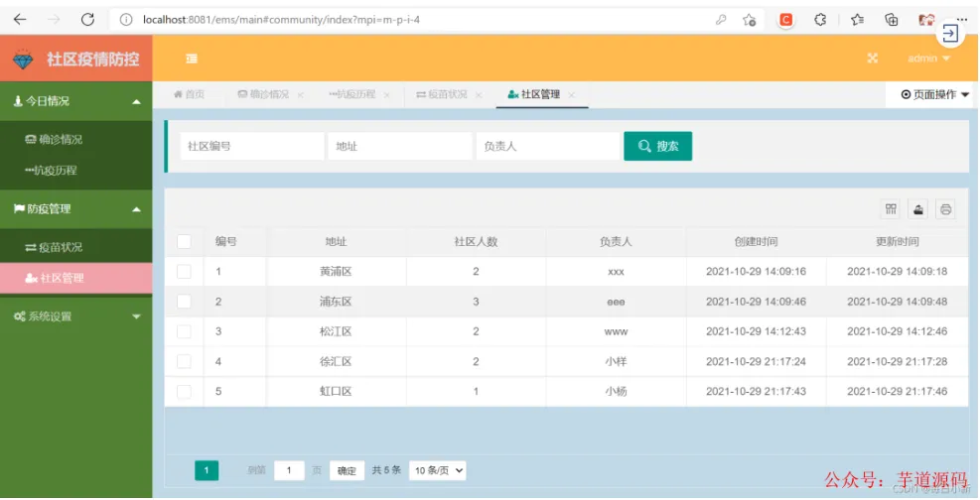980x500 pixels.
Task: Add this page to favorites star
Action: (x=750, y=20)
